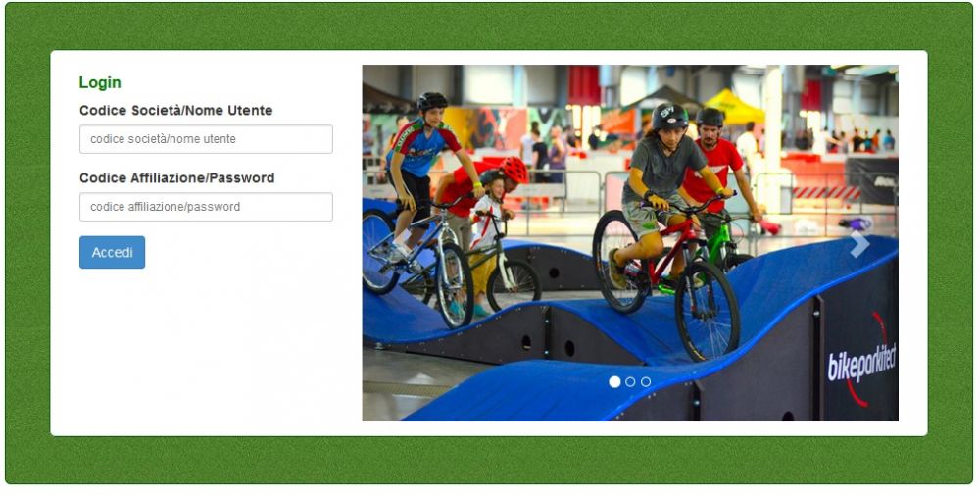Focus the codice società/nome utente field
980x495 pixels.
click(206, 139)
